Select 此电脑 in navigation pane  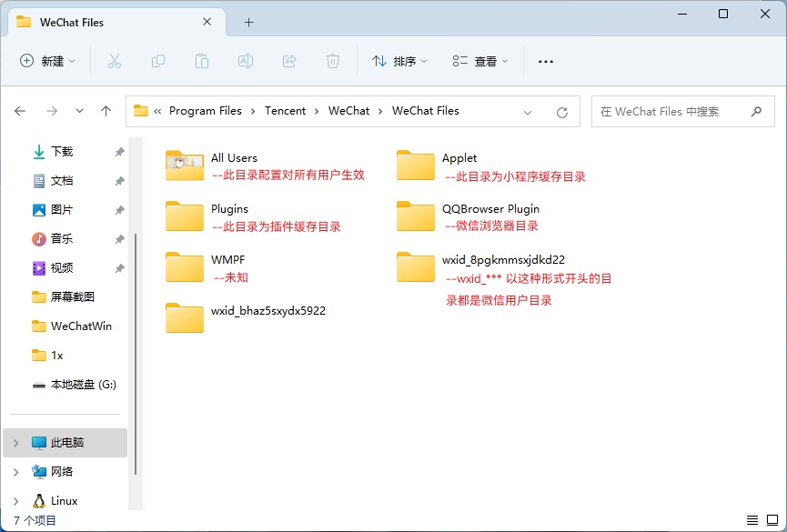(x=66, y=443)
